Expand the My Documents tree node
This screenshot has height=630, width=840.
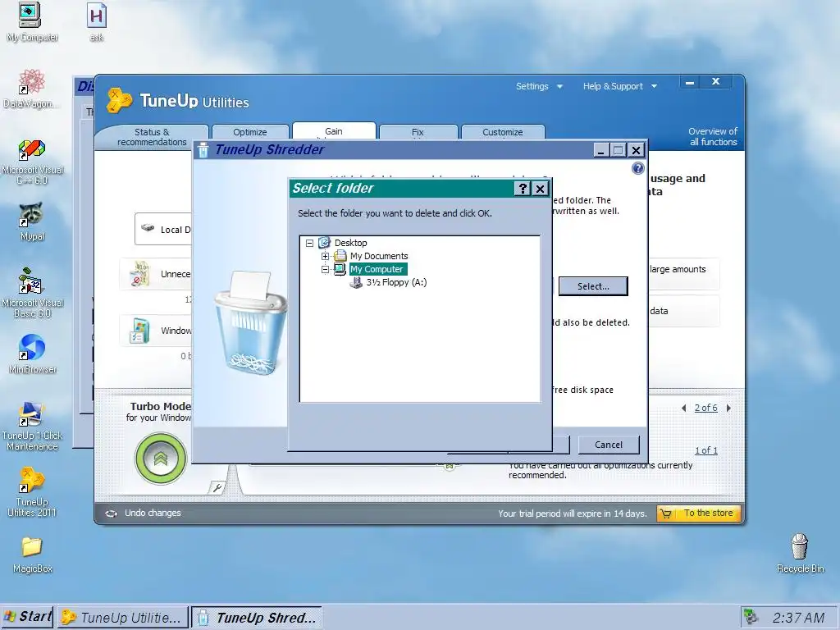pos(325,256)
